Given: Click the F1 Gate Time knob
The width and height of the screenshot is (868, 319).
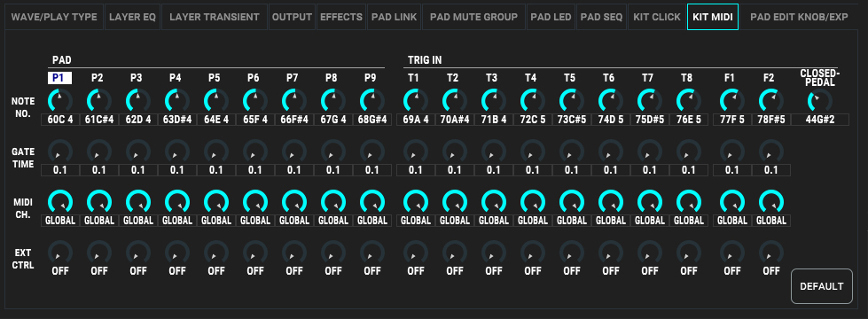Looking at the screenshot, I should point(731,151).
